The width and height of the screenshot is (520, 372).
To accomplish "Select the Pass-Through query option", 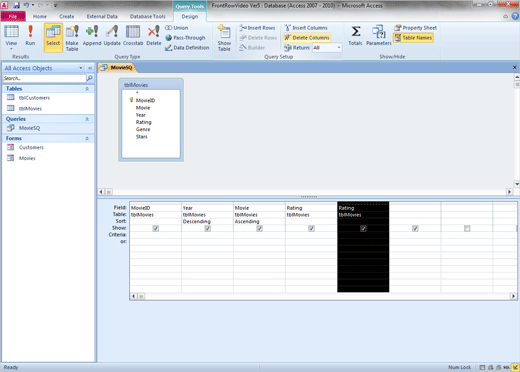I will pos(185,38).
